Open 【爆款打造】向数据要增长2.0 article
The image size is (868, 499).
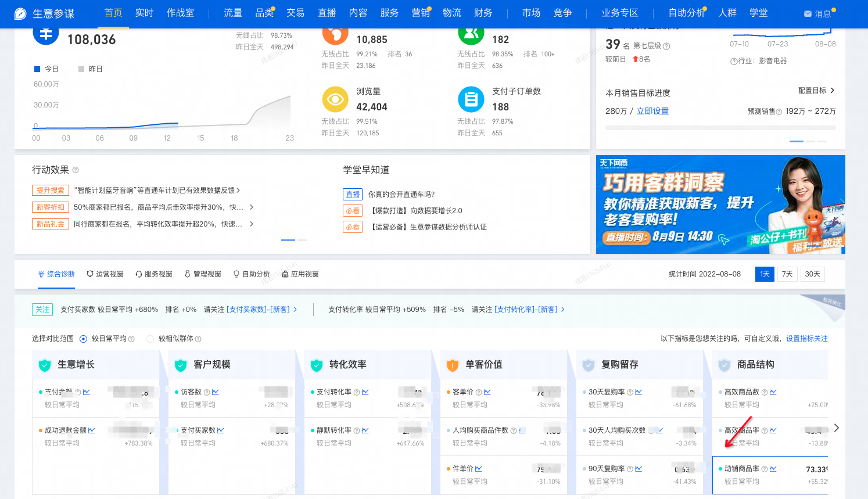click(416, 211)
